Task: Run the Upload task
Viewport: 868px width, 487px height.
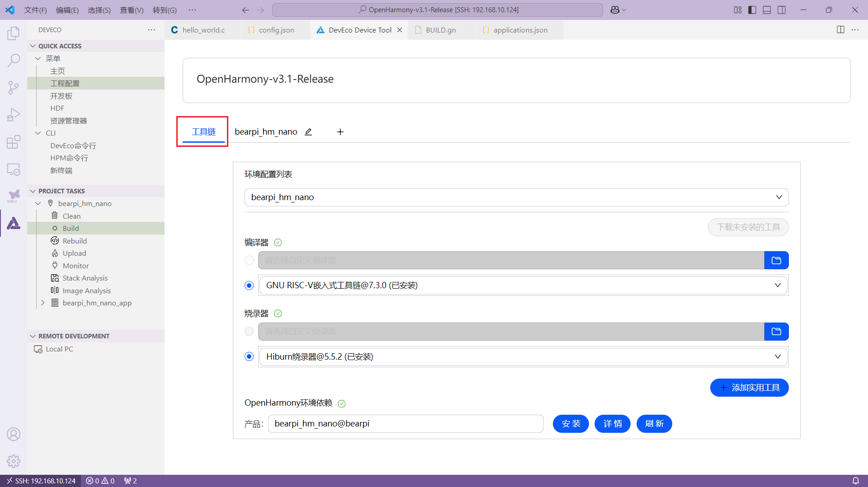Action: coord(96,253)
